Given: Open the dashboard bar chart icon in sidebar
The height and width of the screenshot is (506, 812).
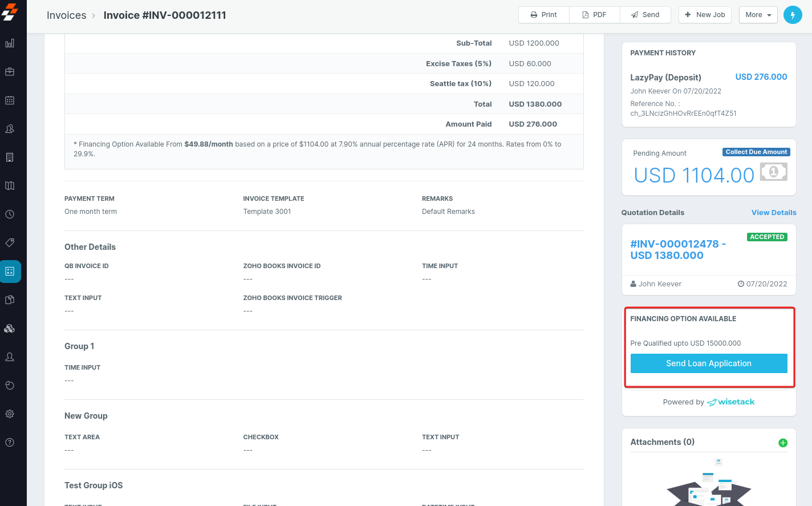Looking at the screenshot, I should (10, 43).
